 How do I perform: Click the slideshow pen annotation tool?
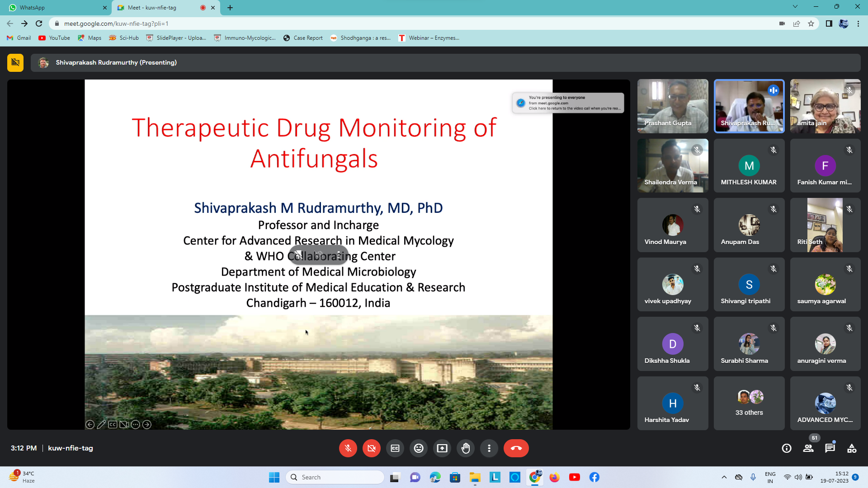click(x=101, y=425)
